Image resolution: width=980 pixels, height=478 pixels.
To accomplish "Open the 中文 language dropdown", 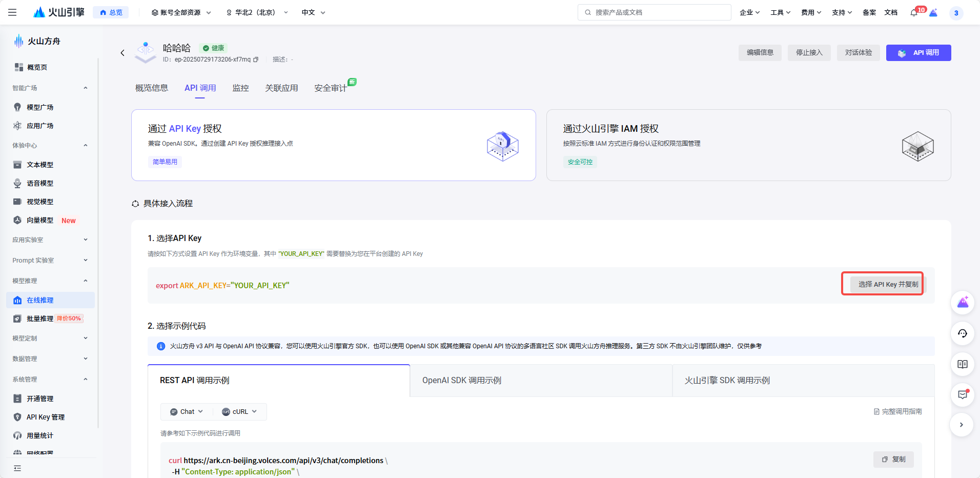I will 313,12.
